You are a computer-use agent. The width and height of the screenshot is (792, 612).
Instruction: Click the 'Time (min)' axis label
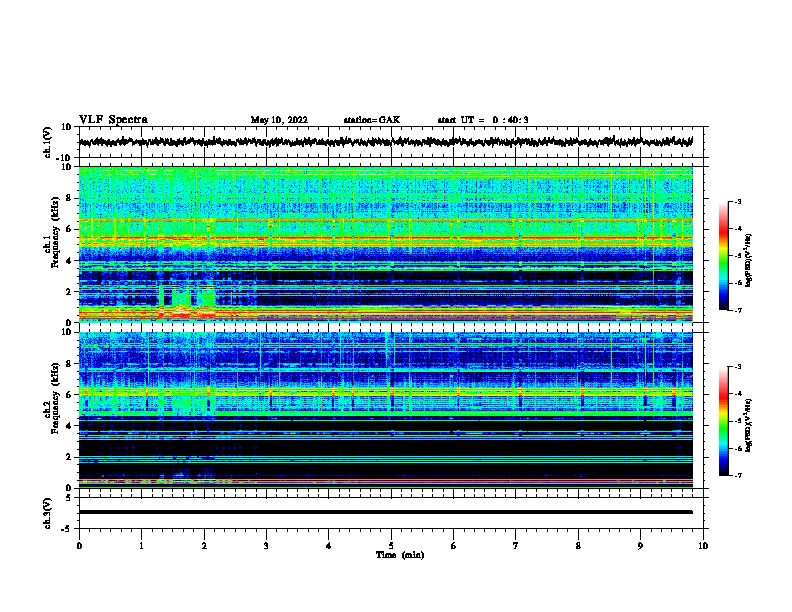tap(400, 555)
